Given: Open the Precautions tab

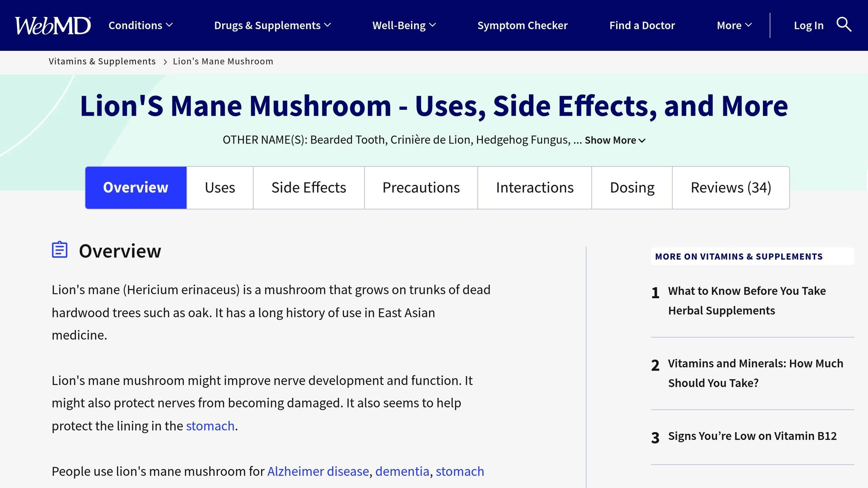Looking at the screenshot, I should coord(421,188).
